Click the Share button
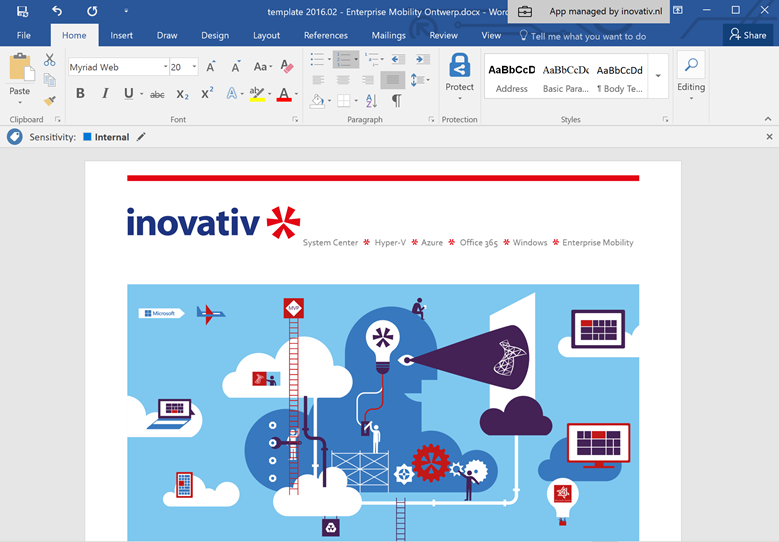Viewport: 779px width, 542px height. click(747, 35)
